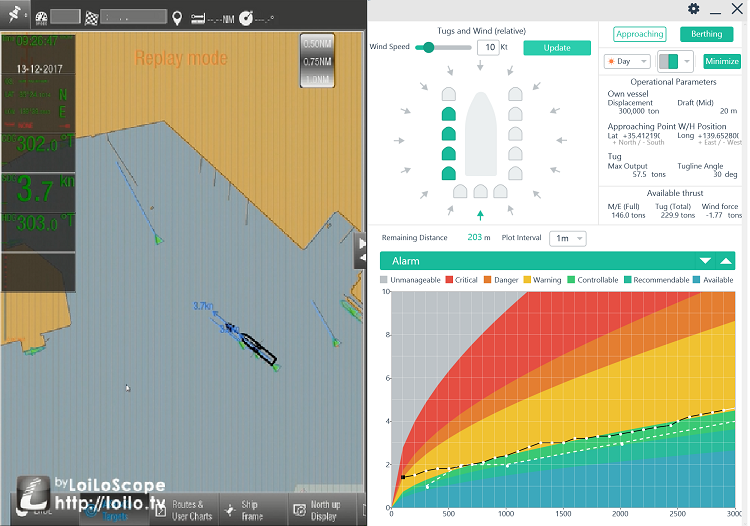Select the 0.75NM range button
Screen dimensions: 750x526
tap(317, 62)
